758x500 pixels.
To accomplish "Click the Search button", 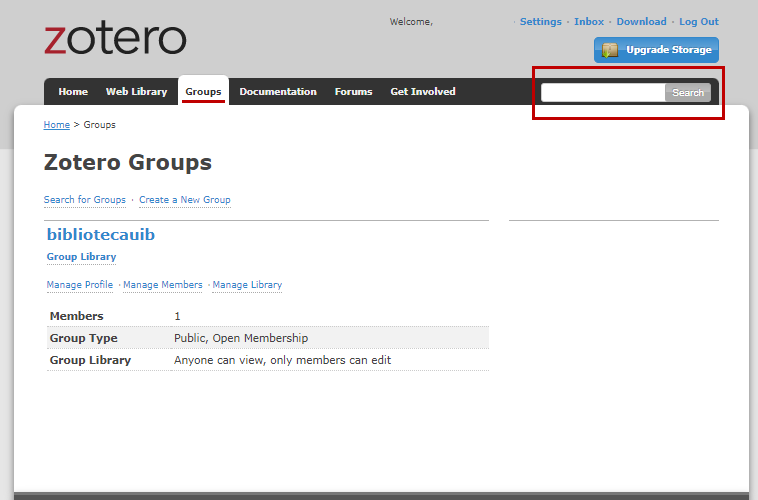I will point(688,92).
